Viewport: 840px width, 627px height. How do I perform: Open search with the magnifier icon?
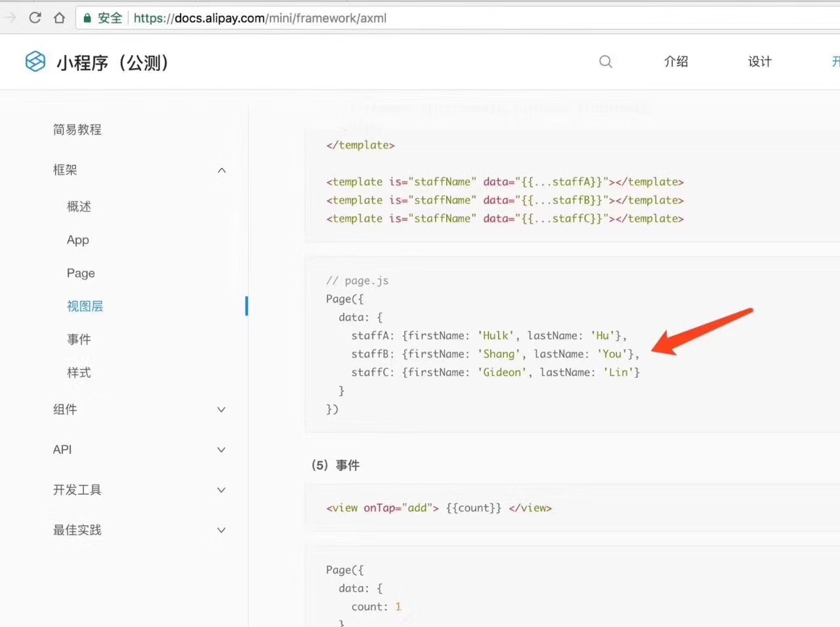(x=606, y=62)
